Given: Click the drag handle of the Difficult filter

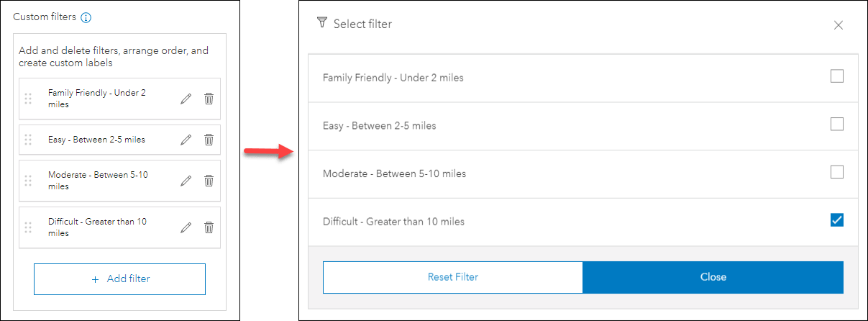Looking at the screenshot, I should 29,227.
